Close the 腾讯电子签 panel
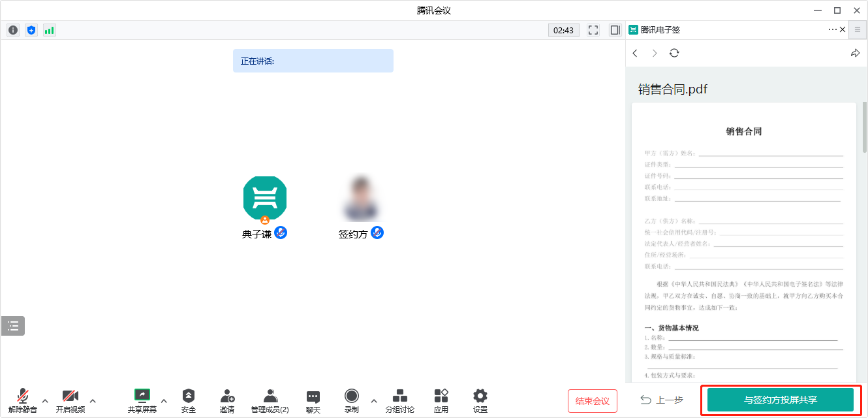The height and width of the screenshot is (418, 868). tap(843, 29)
